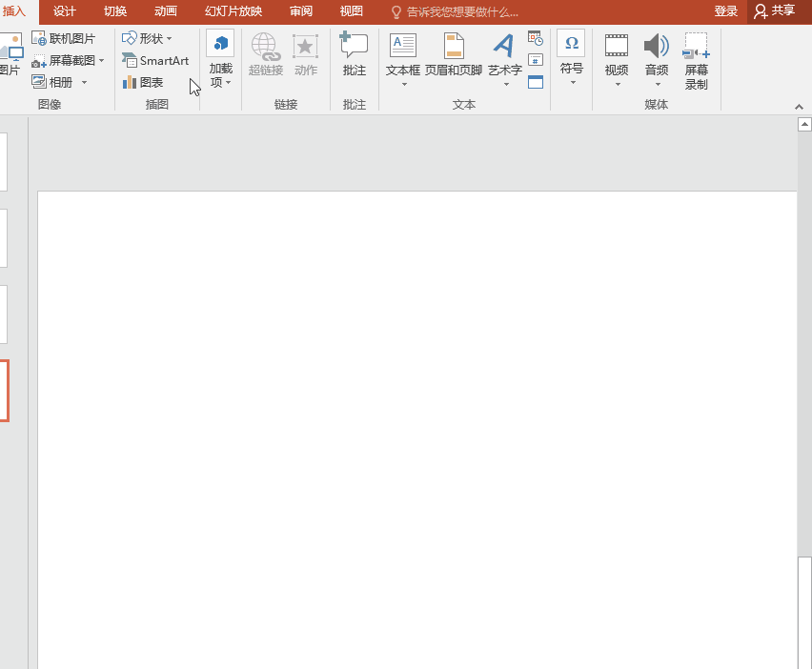Click the 加载项 add-ins icon

220,44
